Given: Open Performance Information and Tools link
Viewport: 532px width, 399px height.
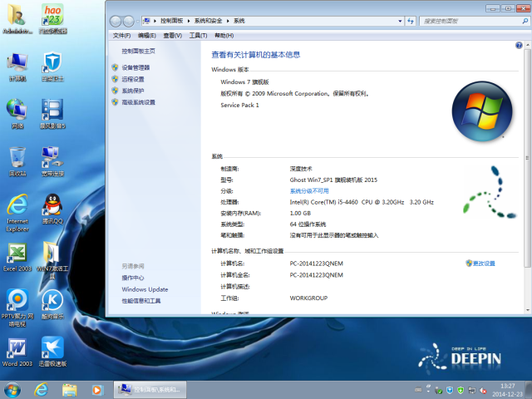Looking at the screenshot, I should pyautogui.click(x=141, y=301).
